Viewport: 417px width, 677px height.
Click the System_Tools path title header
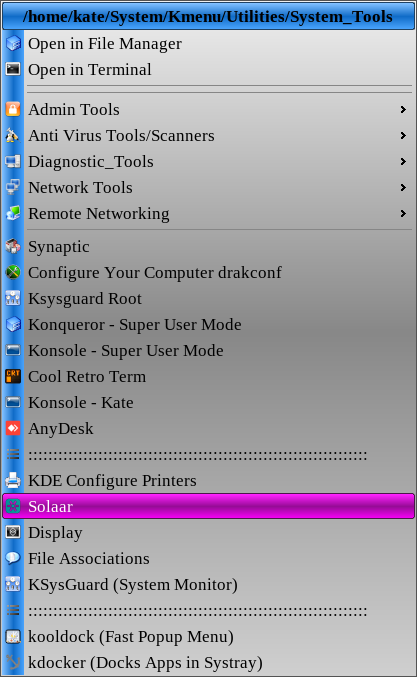[208, 16]
